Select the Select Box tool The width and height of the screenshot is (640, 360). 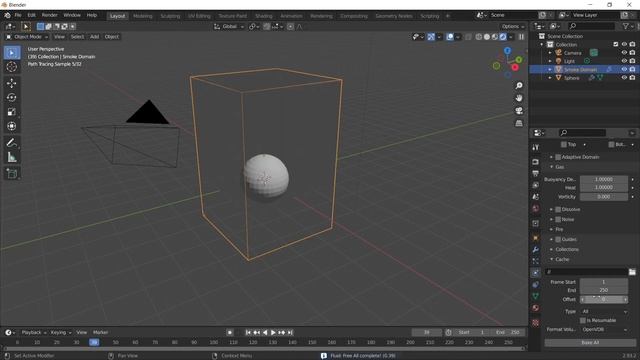[x=12, y=53]
